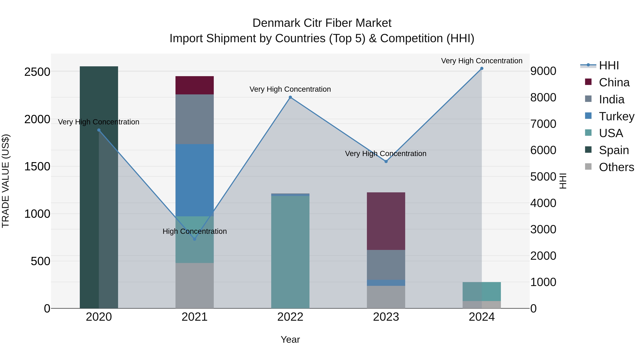Click the 2022 x-axis label
The height and width of the screenshot is (362, 644).
coord(290,317)
